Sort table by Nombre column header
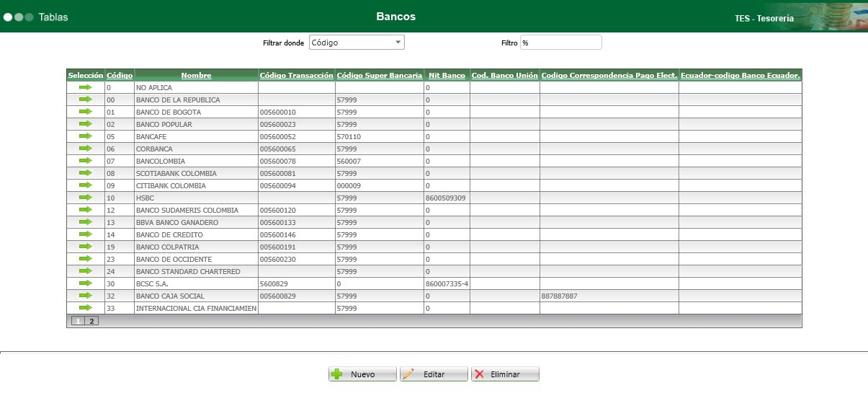Viewport: 868px width, 401px height. 196,75
